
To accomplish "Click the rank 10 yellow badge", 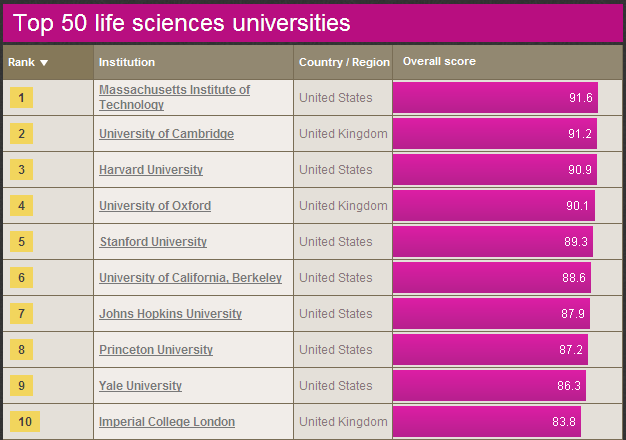I will [24, 422].
